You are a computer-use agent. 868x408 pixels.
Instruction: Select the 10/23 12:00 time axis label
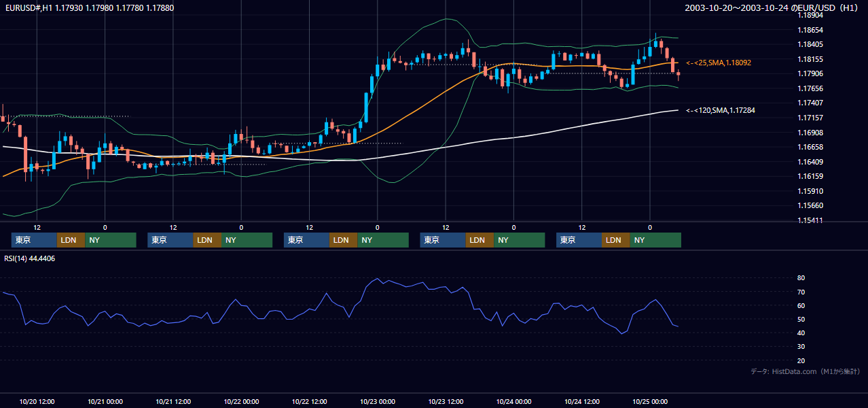pyautogui.click(x=446, y=401)
